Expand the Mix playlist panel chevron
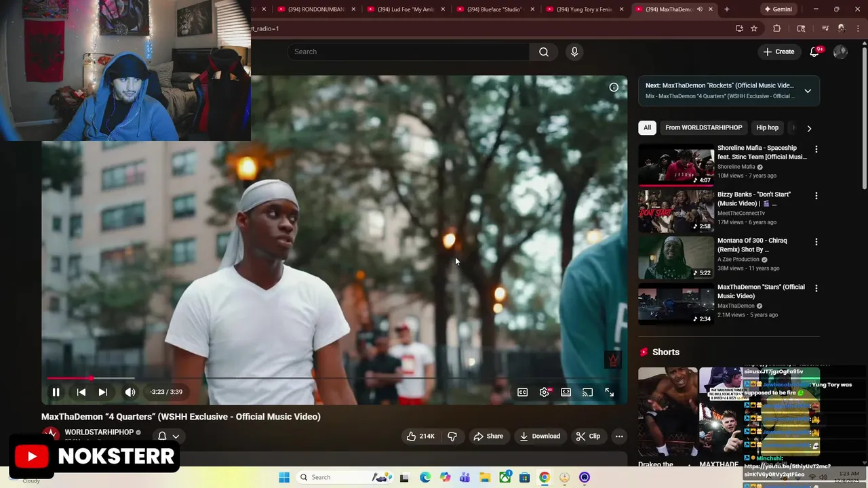This screenshot has width=868, height=488. 808,91
